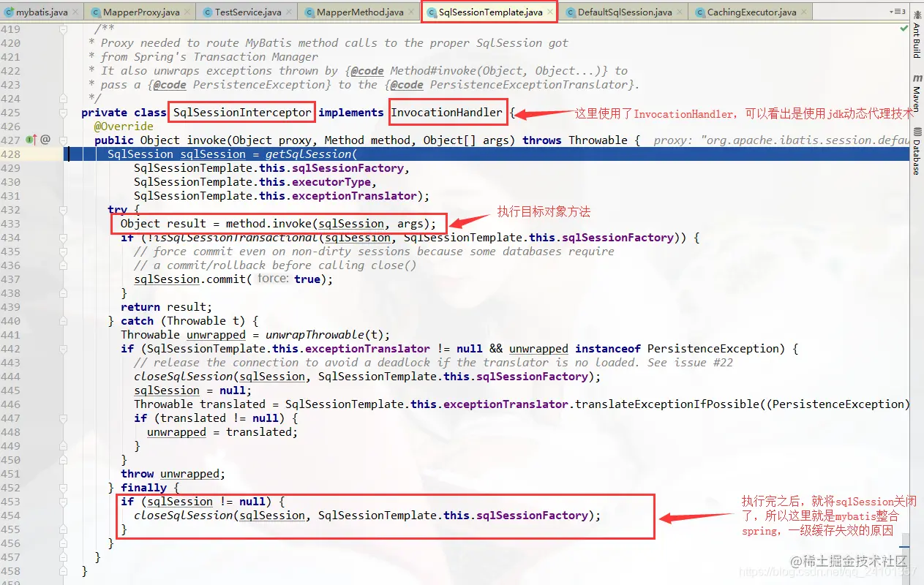Close the SqlSessionTemplate.java tab

click(x=549, y=12)
